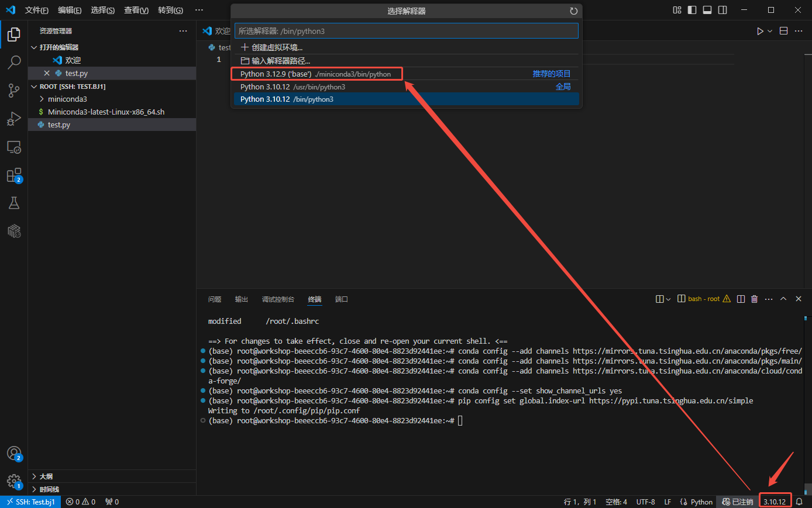Click the interpreter search input field
Image resolution: width=812 pixels, height=508 pixels.
[406, 31]
